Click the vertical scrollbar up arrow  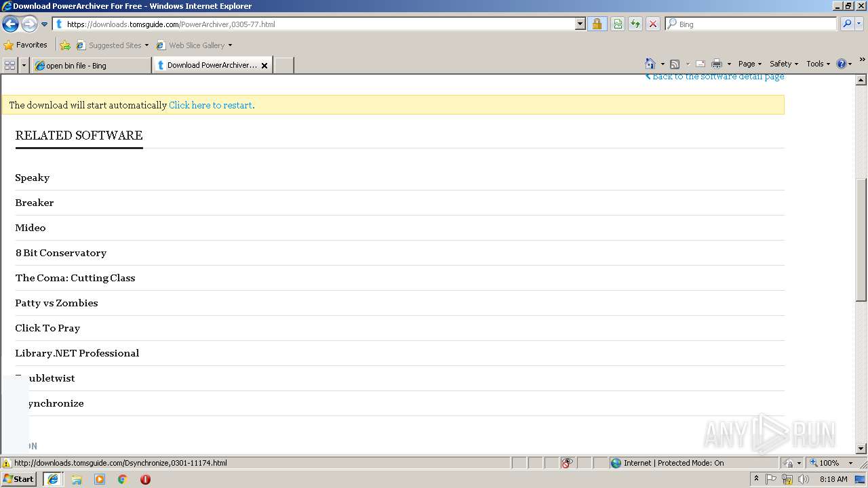tap(861, 80)
